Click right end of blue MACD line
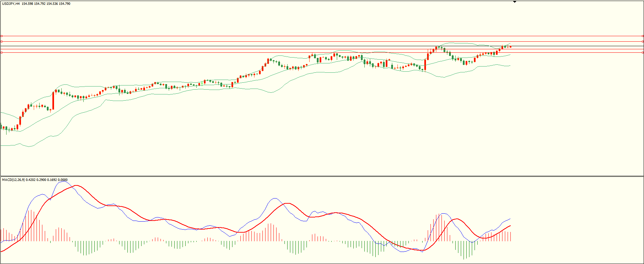This screenshot has height=264, width=644. [510, 219]
